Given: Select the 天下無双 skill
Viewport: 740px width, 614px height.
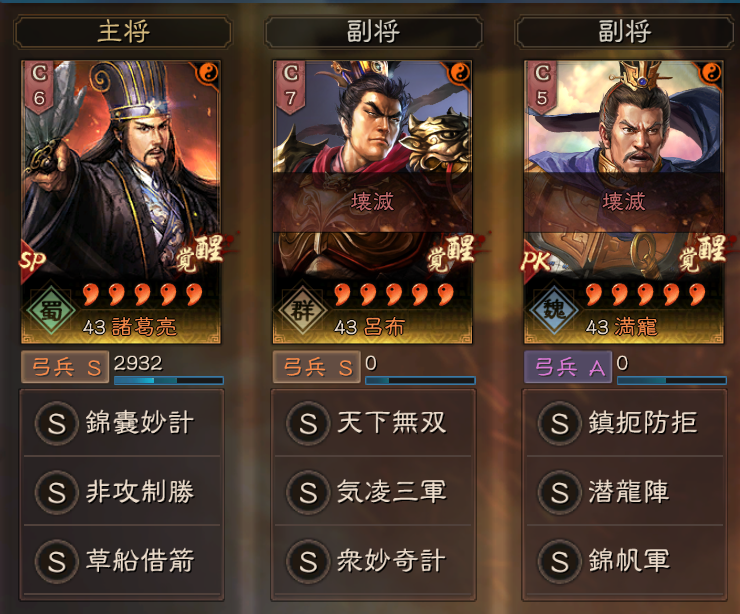Looking at the screenshot, I should pos(373,422).
